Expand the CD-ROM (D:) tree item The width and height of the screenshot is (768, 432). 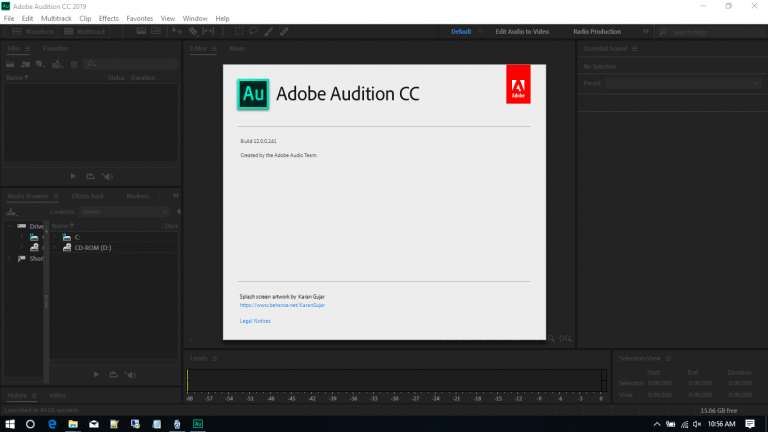(x=55, y=247)
